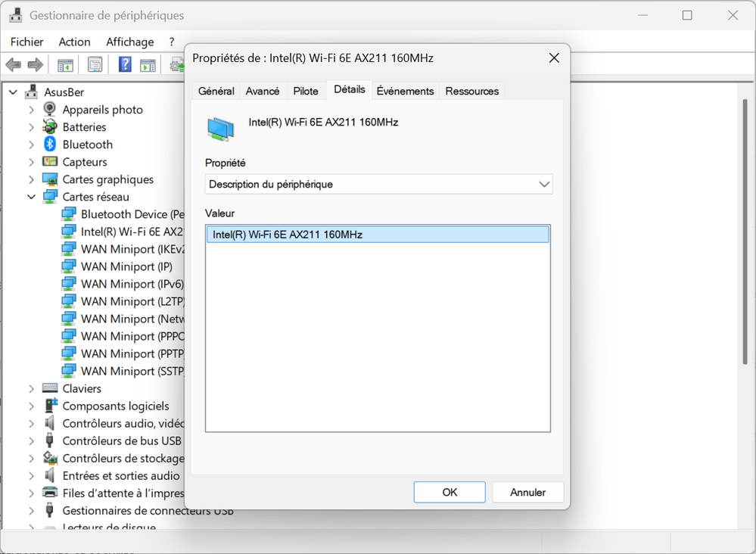Click the OK button
Screen dimensions: 756x554
(450, 492)
